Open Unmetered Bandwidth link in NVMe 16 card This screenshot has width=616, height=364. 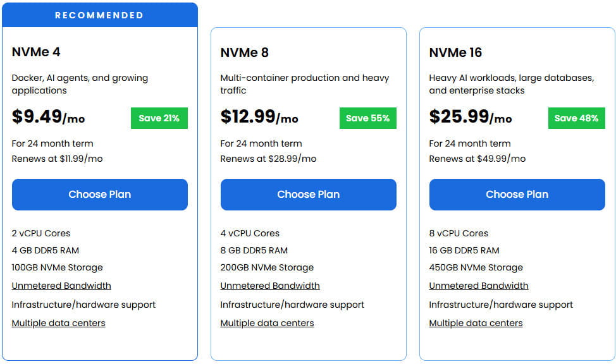point(479,286)
